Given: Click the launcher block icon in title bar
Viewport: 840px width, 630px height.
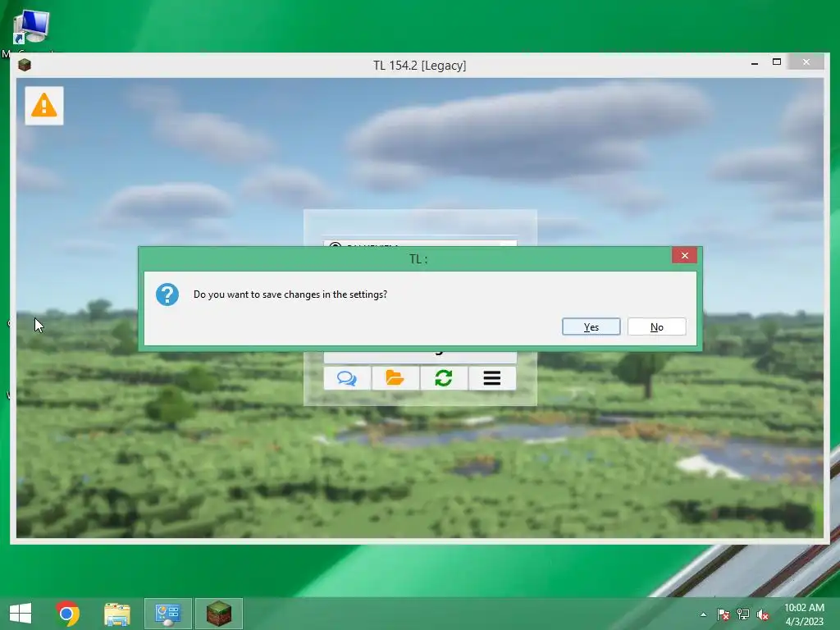Looking at the screenshot, I should click(x=24, y=66).
